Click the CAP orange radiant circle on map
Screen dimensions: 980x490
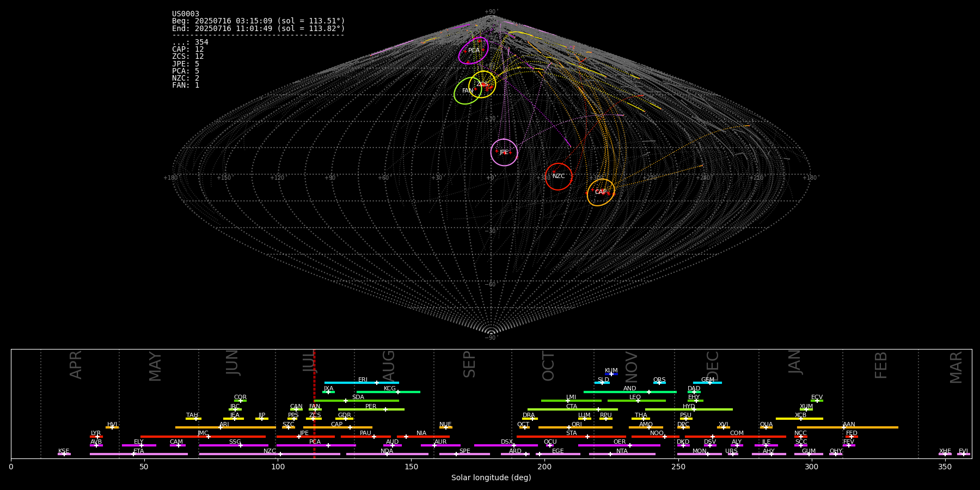click(601, 192)
